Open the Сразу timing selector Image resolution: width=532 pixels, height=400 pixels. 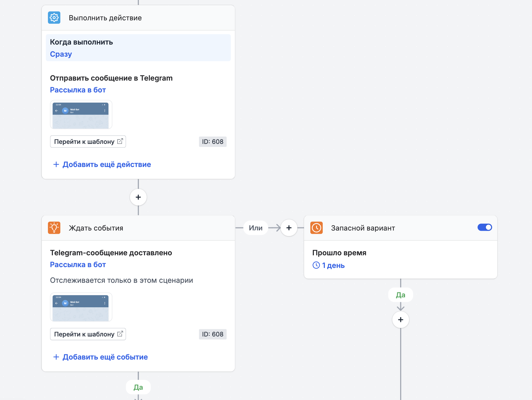[x=61, y=54]
